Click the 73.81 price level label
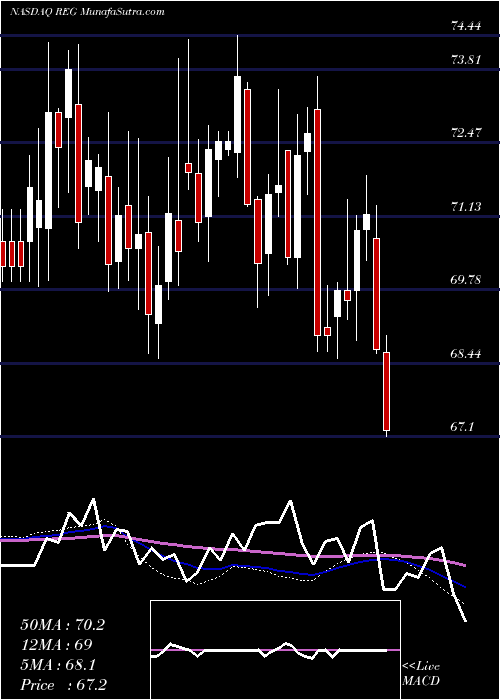This screenshot has width=500, height=700. pyautogui.click(x=466, y=59)
